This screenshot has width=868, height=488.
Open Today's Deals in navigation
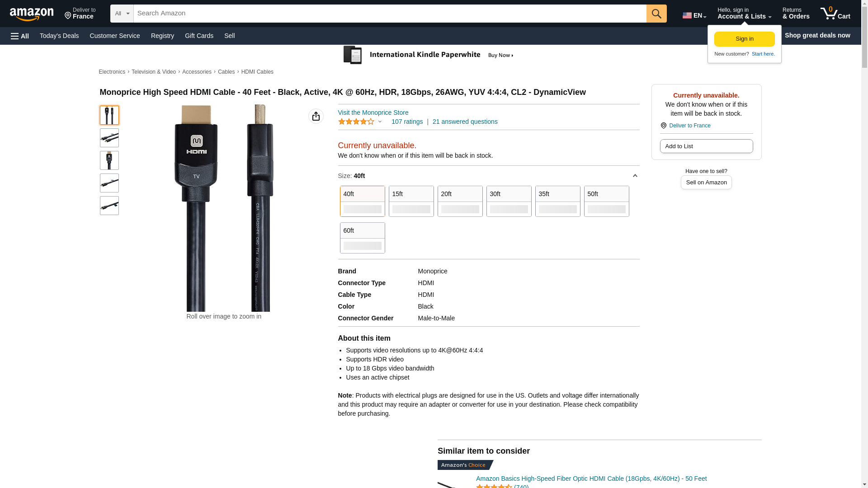(x=59, y=36)
